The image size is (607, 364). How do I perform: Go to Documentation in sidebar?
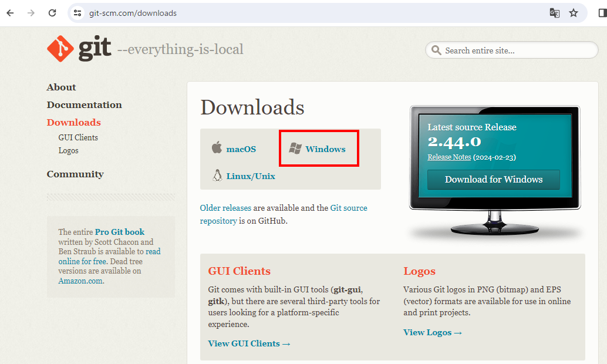point(85,105)
